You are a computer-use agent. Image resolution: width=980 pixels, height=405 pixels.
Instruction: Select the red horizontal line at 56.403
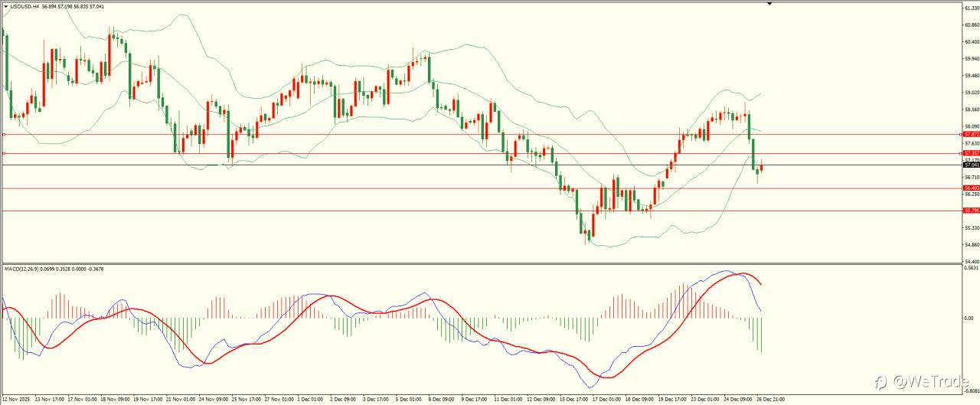tap(482, 188)
